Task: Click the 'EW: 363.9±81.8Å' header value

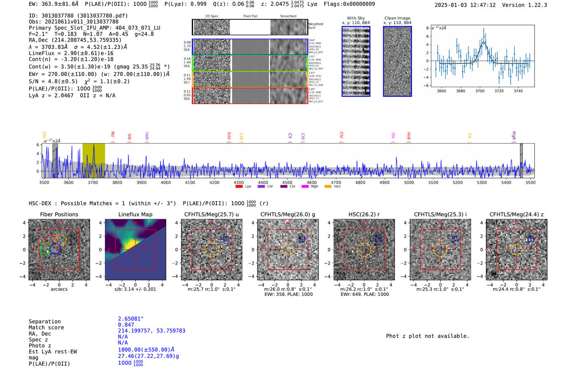Action: (53, 4)
